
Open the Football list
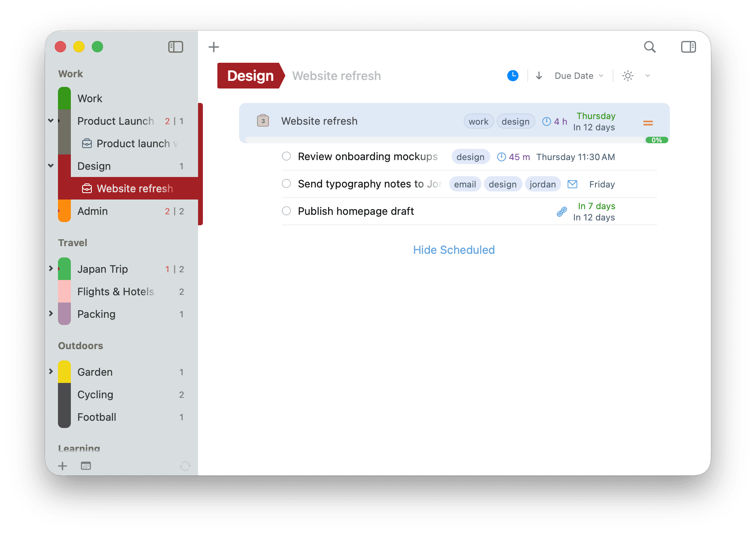[x=128, y=417]
